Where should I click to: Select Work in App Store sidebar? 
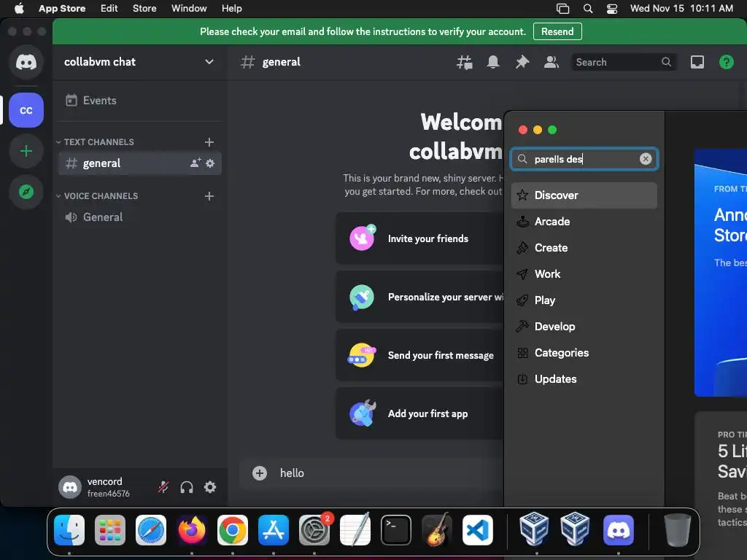(584, 274)
